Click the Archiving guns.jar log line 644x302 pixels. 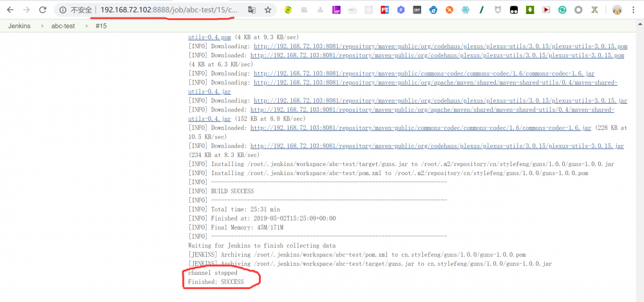tap(370, 264)
